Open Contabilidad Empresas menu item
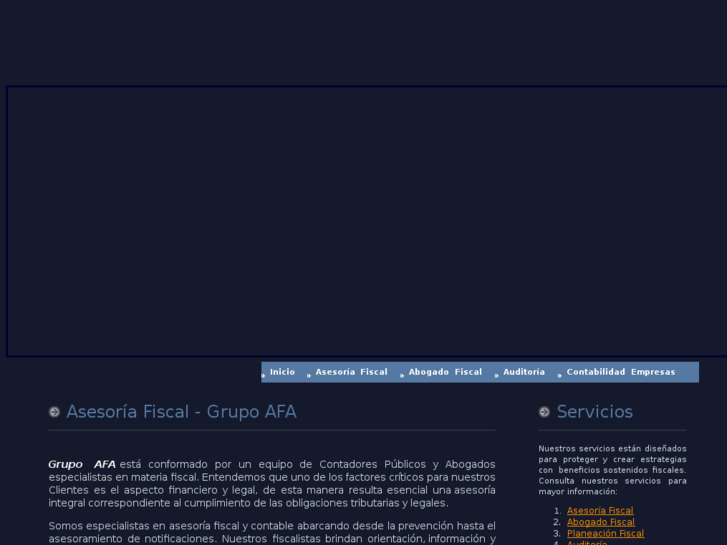 click(621, 372)
